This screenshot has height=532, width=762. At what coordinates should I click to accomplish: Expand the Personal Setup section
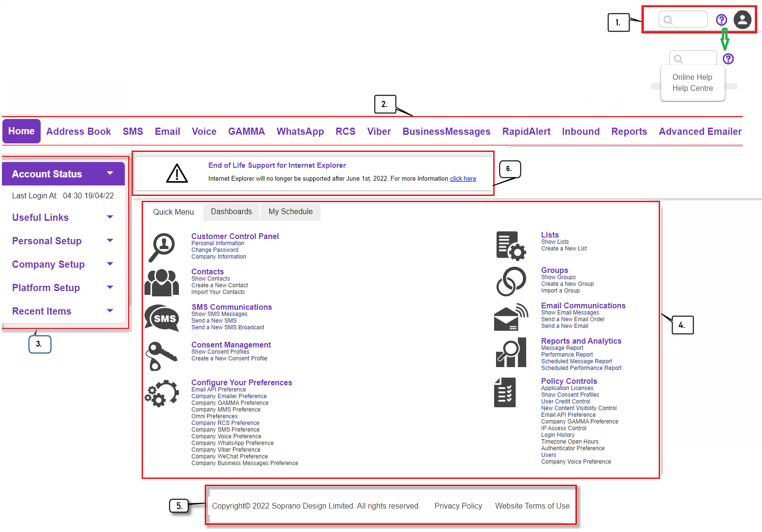[110, 241]
